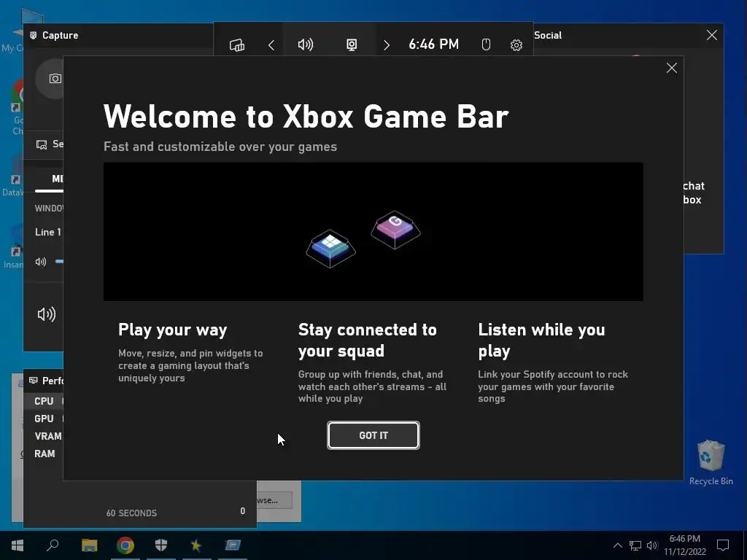The height and width of the screenshot is (560, 747).
Task: Click the 6:46 PM clock in Game Bar
Action: pos(433,44)
